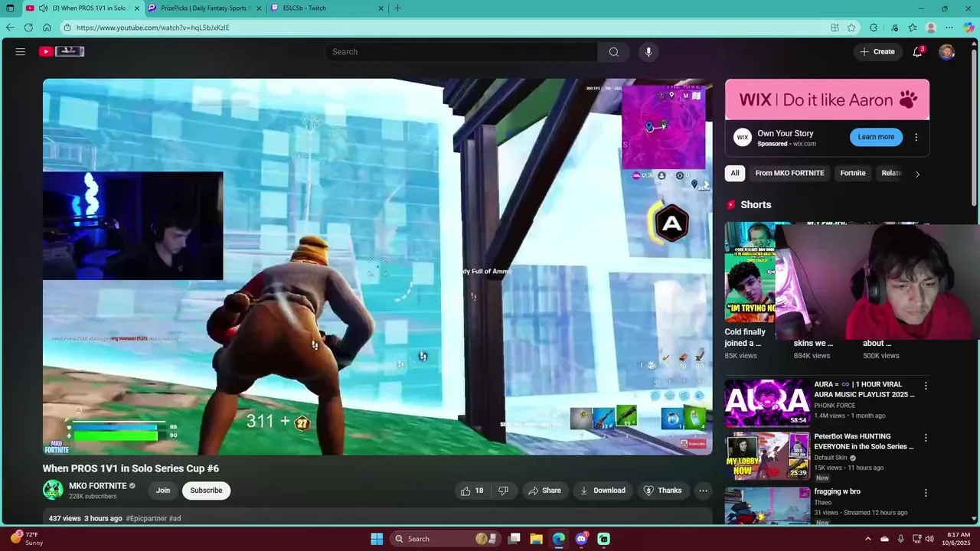Viewport: 980px width, 551px height.
Task: Mute the YouTube tab's audio speaker icon
Action: tap(44, 8)
